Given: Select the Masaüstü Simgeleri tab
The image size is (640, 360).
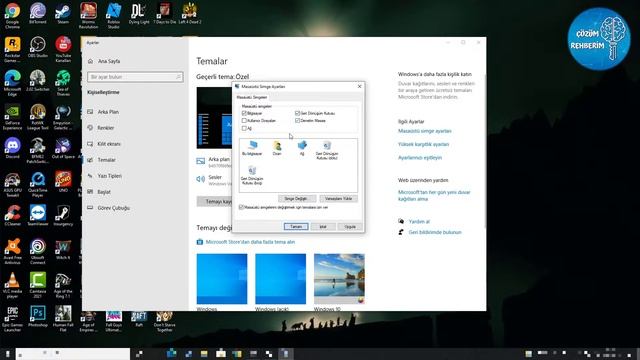Looking at the screenshot, I should coord(252,97).
